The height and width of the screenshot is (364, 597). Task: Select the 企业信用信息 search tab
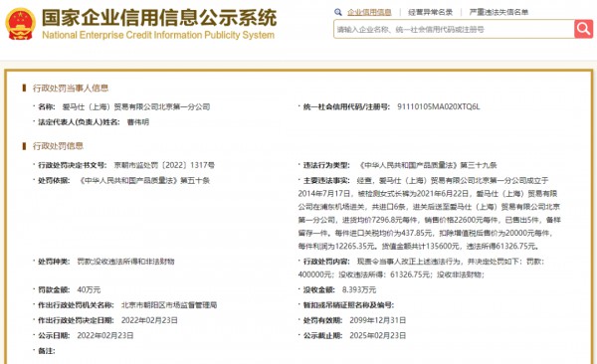point(369,12)
